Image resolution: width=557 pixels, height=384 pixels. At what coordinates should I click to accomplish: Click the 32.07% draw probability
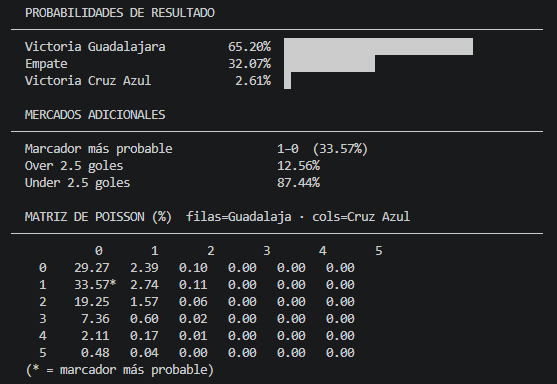249,64
